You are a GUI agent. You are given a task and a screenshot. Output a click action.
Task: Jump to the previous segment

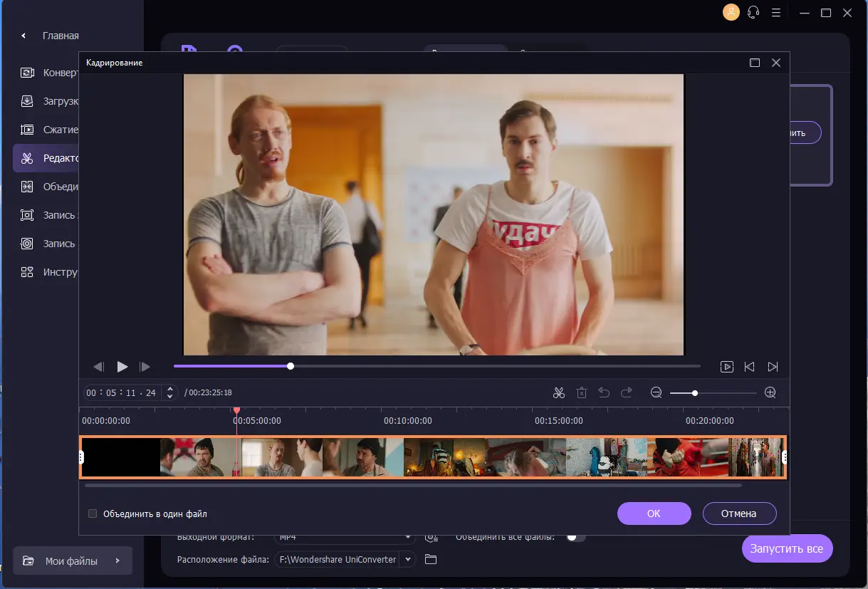pyautogui.click(x=749, y=367)
